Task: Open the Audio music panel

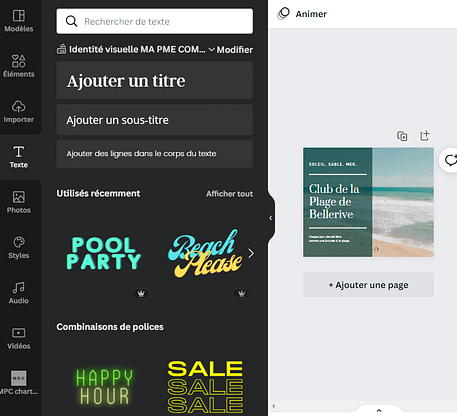Action: [x=19, y=293]
